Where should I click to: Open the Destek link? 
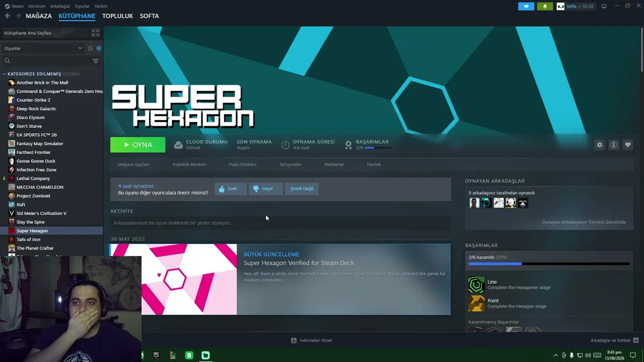(374, 164)
